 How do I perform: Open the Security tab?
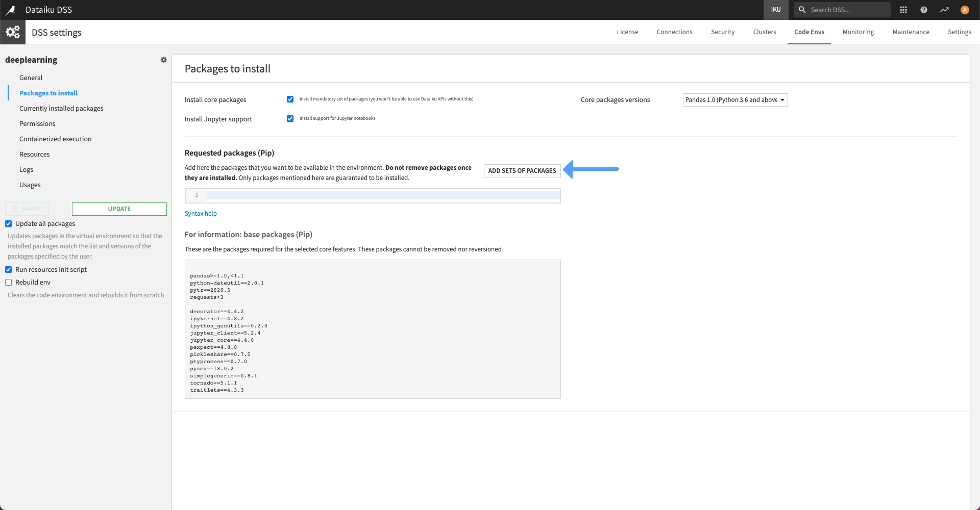[723, 32]
